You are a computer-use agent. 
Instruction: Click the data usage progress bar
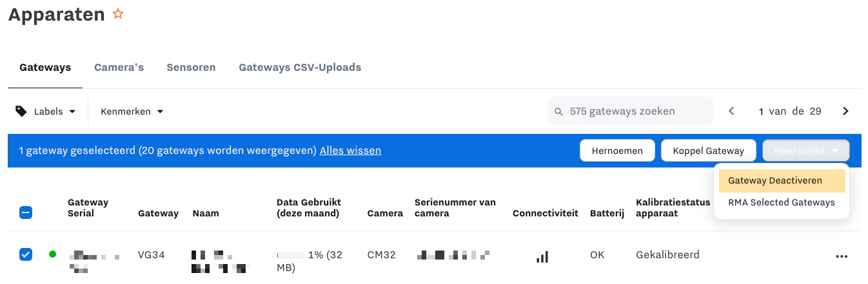[290, 256]
